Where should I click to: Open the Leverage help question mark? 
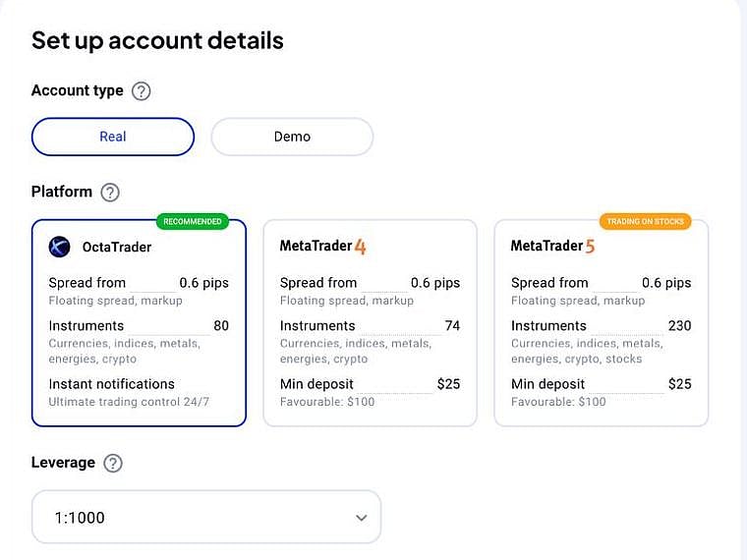point(113,463)
